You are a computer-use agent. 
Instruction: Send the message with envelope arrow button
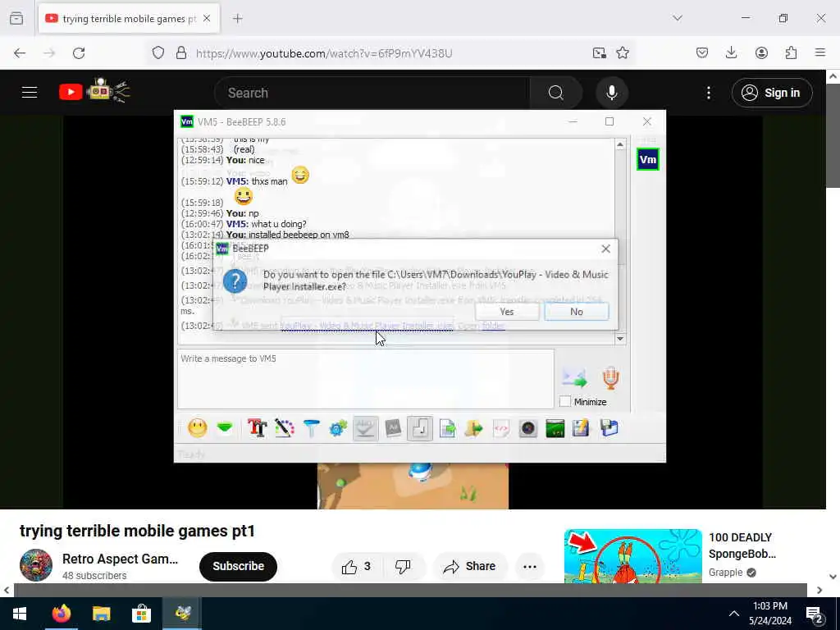575,378
